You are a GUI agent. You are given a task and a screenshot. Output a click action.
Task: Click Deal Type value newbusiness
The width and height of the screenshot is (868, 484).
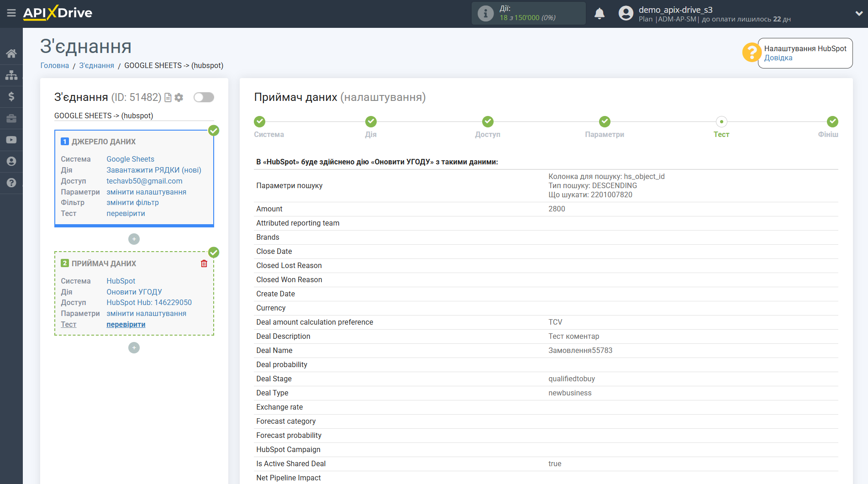570,393
